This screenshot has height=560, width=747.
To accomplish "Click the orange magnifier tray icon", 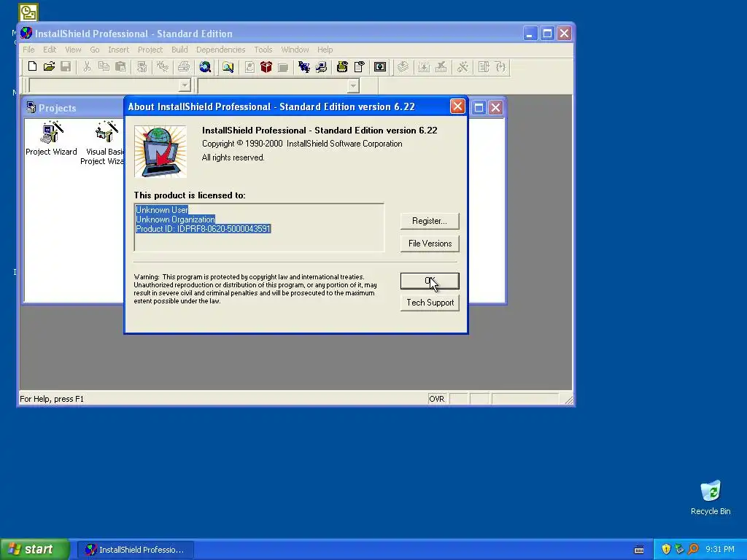I will click(693, 549).
